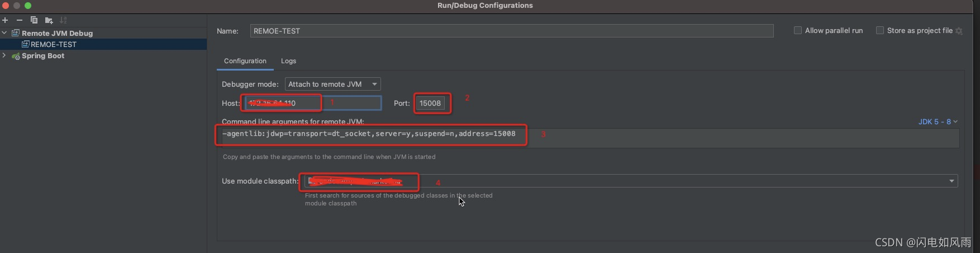Switch to the Logs tab
980x253 pixels.
tap(288, 61)
